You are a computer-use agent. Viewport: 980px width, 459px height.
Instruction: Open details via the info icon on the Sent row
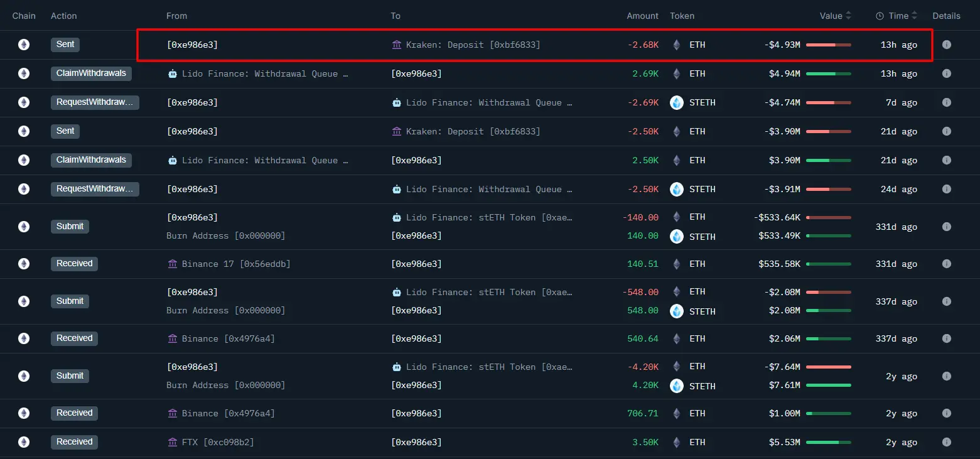[x=946, y=45]
